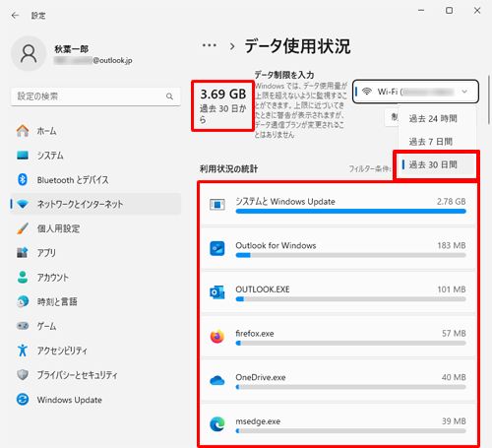This screenshot has width=492, height=448.
Task: Click the ホーム house icon
Action: pos(23,131)
